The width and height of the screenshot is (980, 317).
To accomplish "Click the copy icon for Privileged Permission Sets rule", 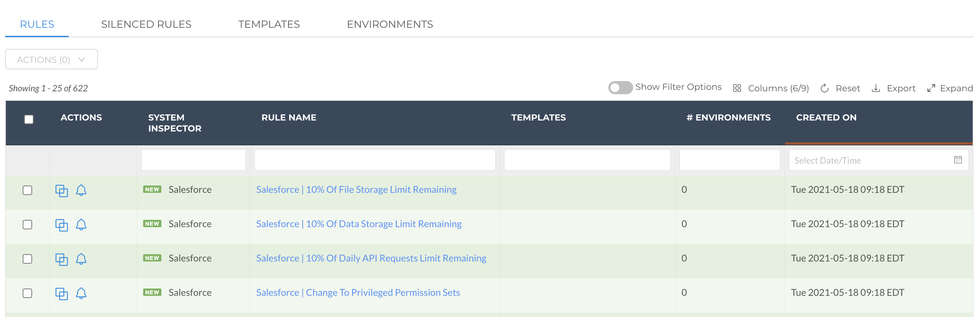I will point(62,293).
